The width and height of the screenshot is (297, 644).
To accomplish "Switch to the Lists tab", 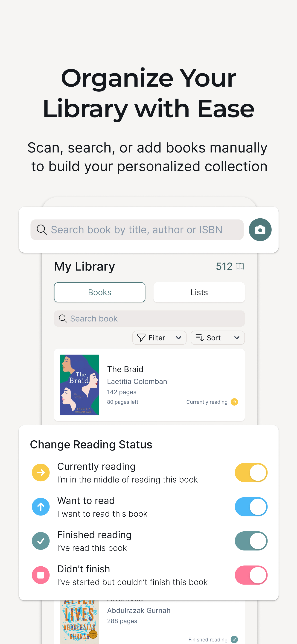I will [199, 292].
